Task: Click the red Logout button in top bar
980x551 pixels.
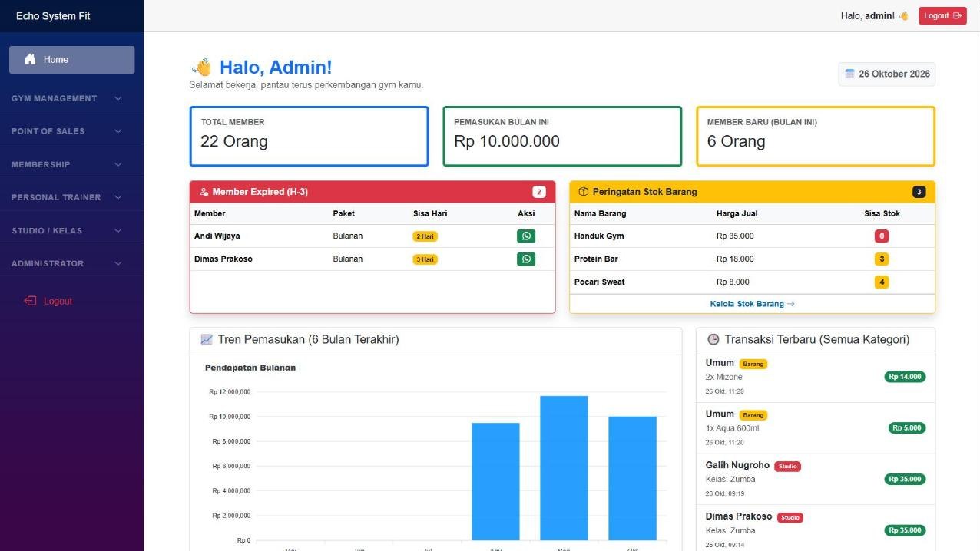Action: tap(942, 15)
